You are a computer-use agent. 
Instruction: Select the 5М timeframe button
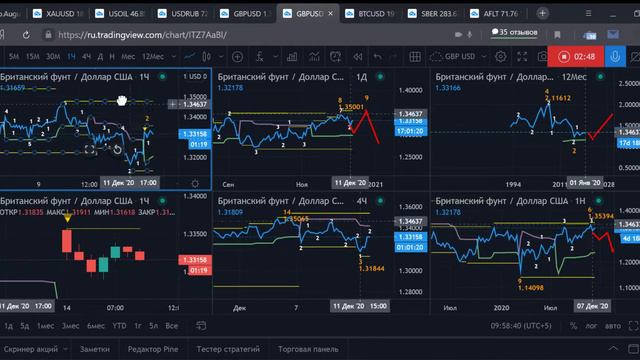[x=14, y=56]
